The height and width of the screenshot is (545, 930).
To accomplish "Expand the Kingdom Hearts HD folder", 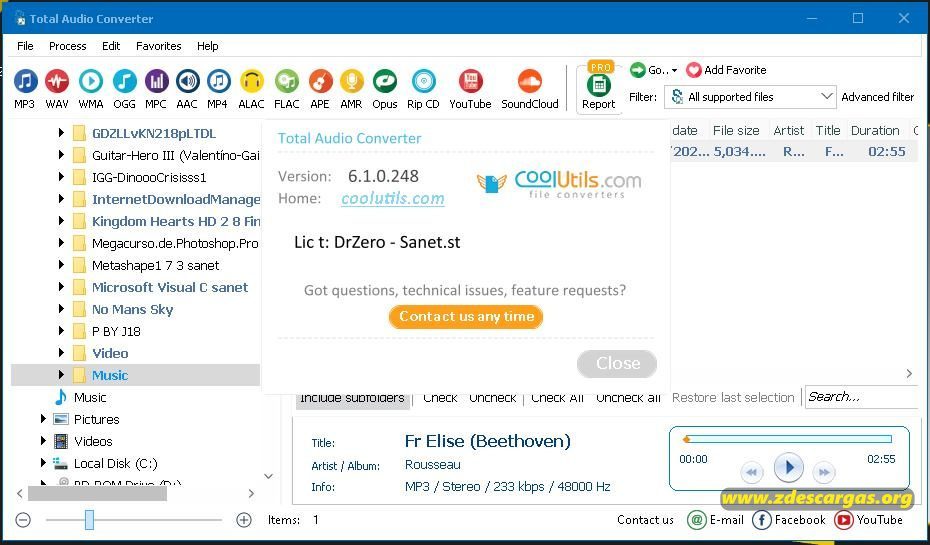I will pos(61,221).
